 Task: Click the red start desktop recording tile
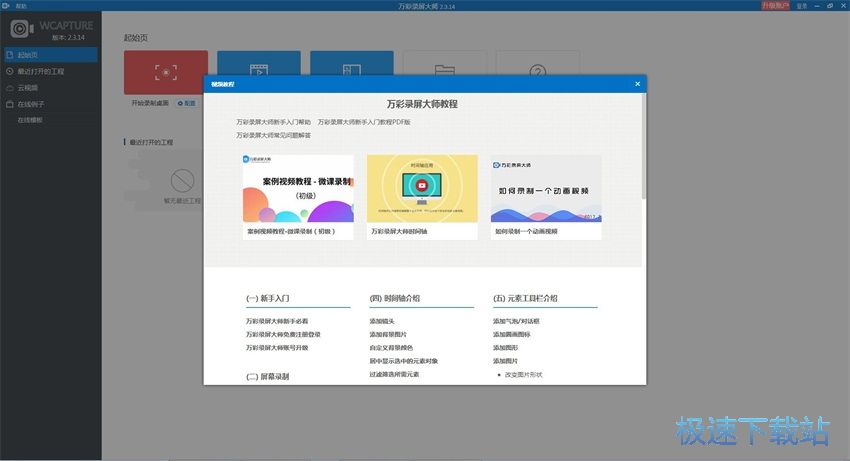click(166, 72)
